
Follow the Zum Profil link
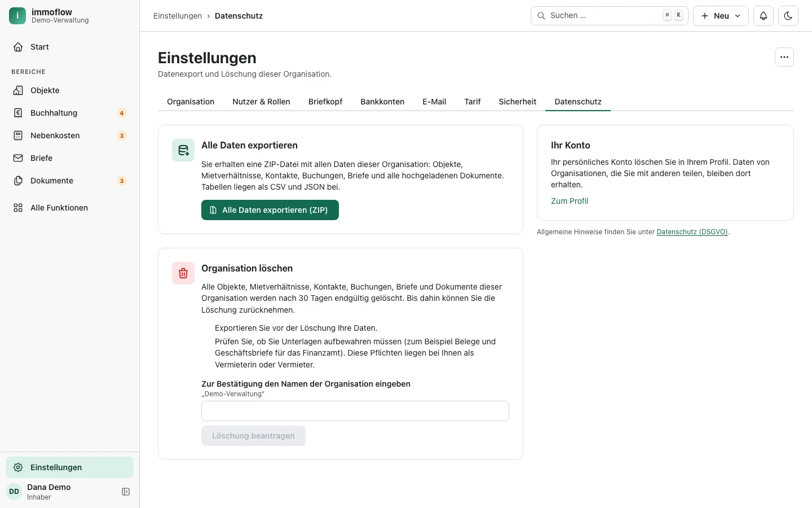(x=570, y=201)
